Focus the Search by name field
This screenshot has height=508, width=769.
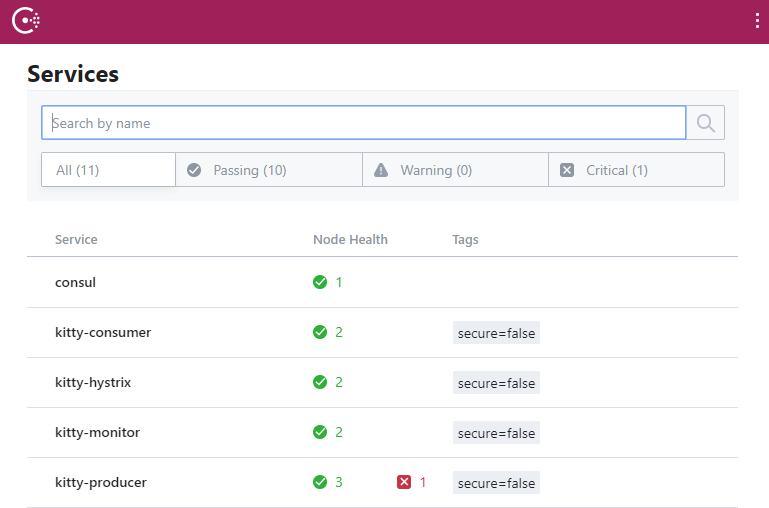click(364, 123)
